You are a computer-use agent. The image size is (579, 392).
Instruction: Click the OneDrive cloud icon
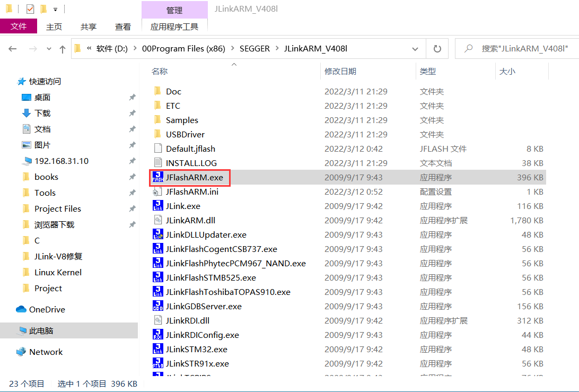[21, 309]
